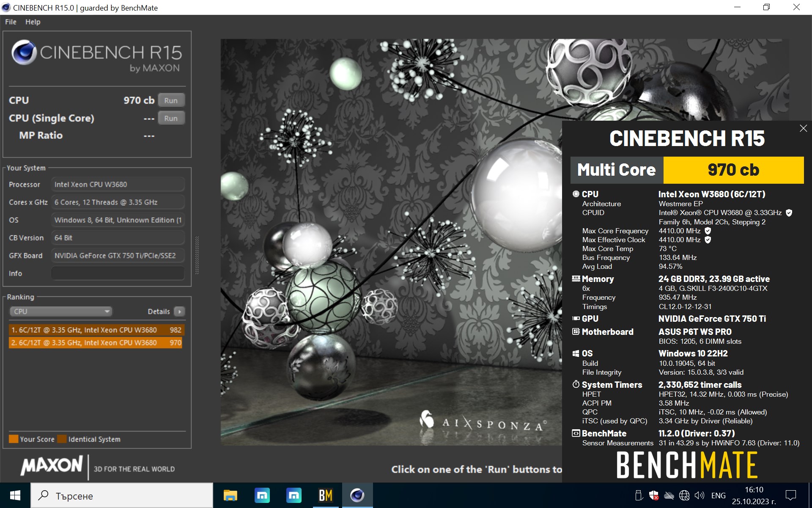
Task: Click the System Timers clock icon
Action: pyautogui.click(x=576, y=384)
